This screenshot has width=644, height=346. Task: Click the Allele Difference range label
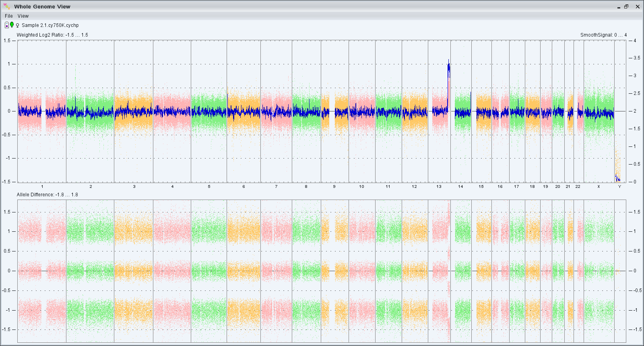coord(47,195)
